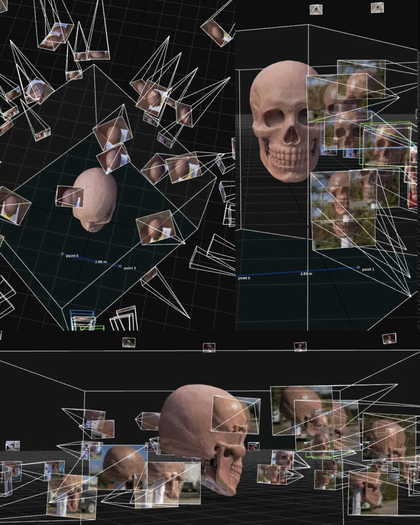Image resolution: width=420 pixels, height=525 pixels.
Task: Click the green wireframe box near the lower-left grid
Action: point(92,327)
